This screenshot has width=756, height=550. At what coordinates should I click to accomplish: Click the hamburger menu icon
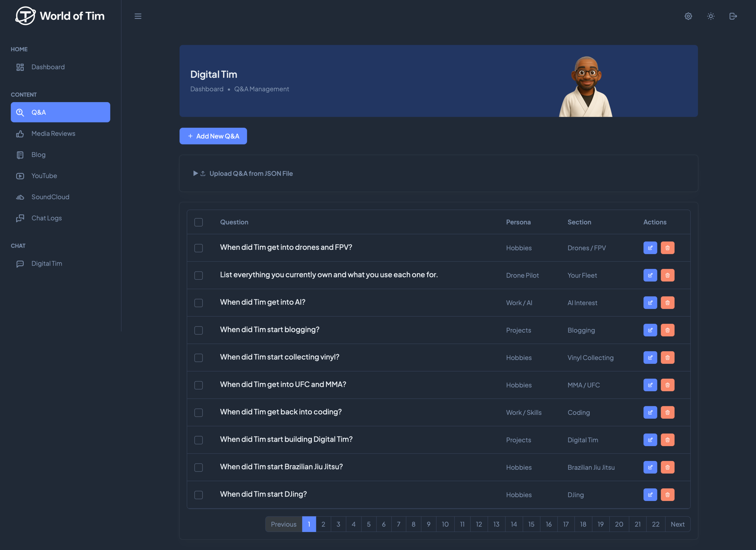pyautogui.click(x=138, y=16)
